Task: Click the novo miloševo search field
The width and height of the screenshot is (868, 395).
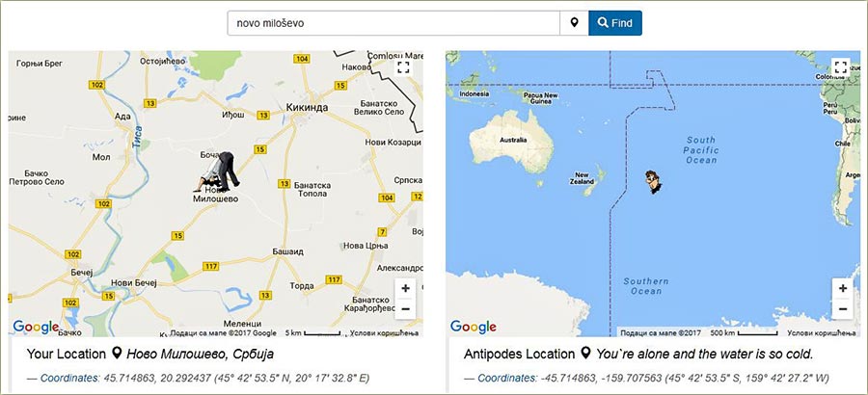Action: pyautogui.click(x=393, y=23)
